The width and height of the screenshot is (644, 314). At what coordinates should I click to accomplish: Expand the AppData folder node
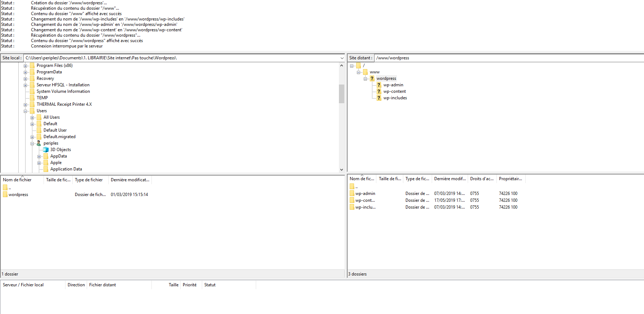point(39,156)
